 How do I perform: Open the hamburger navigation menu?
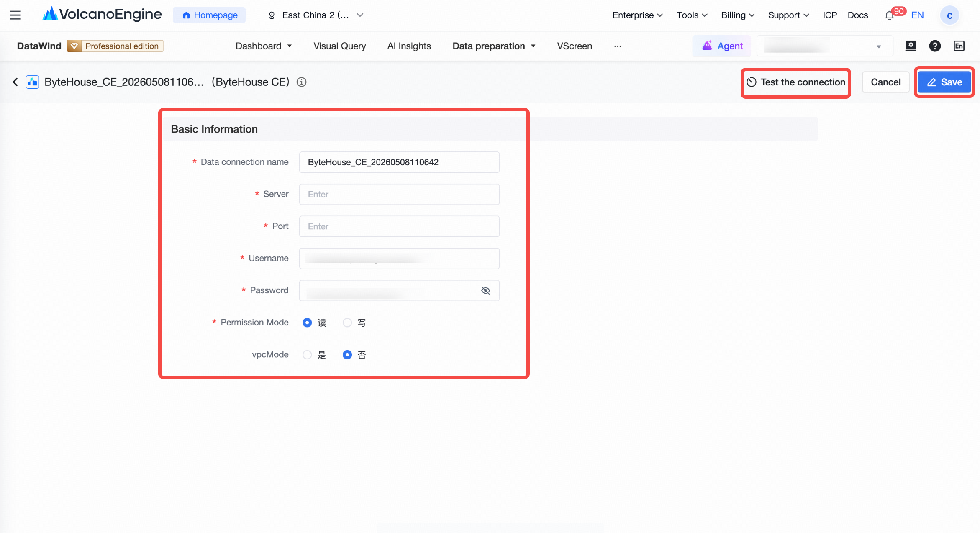[x=15, y=15]
